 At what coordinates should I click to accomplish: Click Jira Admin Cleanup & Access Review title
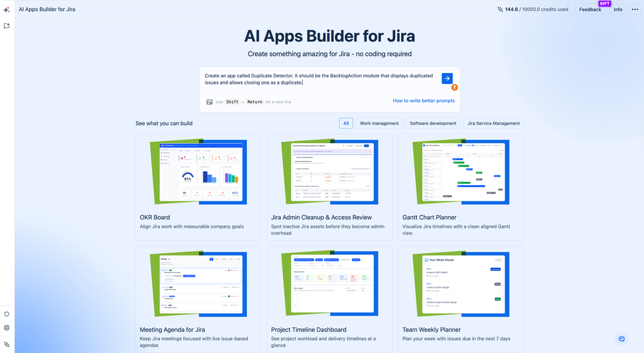(321, 217)
